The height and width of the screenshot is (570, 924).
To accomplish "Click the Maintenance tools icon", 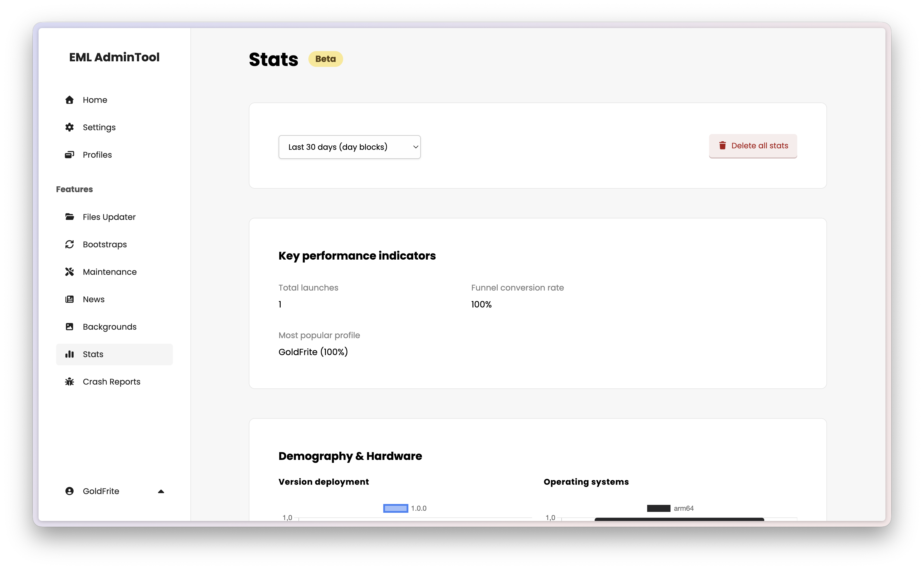I will pos(70,272).
